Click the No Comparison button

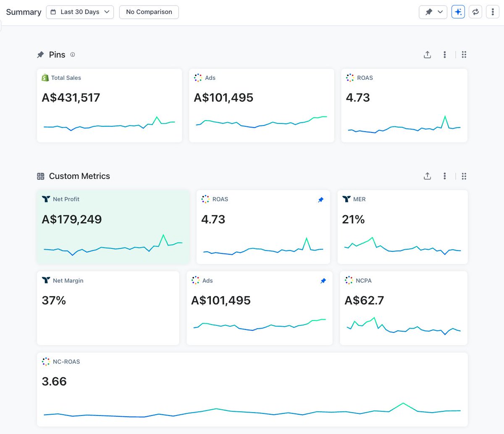click(x=149, y=12)
